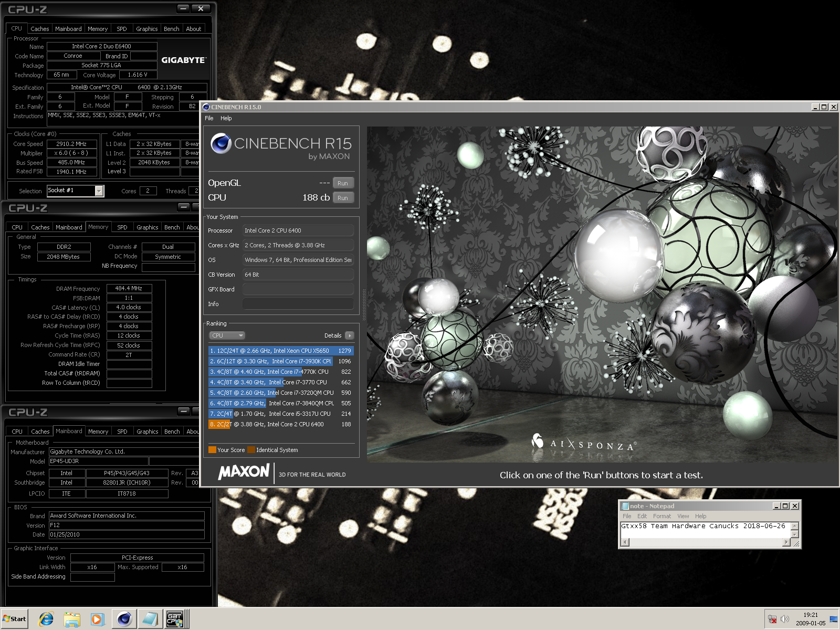The height and width of the screenshot is (630, 840).
Task: Click the volume speaker tray icon
Action: [x=785, y=619]
